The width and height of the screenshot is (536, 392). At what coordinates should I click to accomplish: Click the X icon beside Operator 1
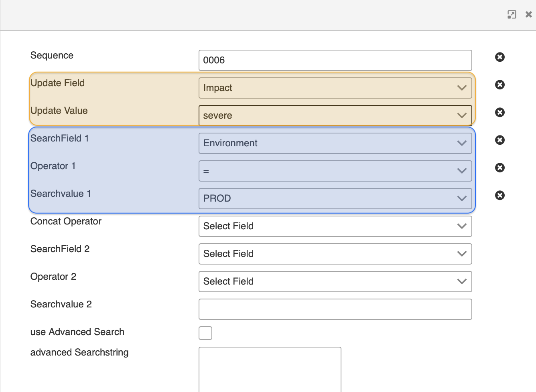click(x=499, y=168)
